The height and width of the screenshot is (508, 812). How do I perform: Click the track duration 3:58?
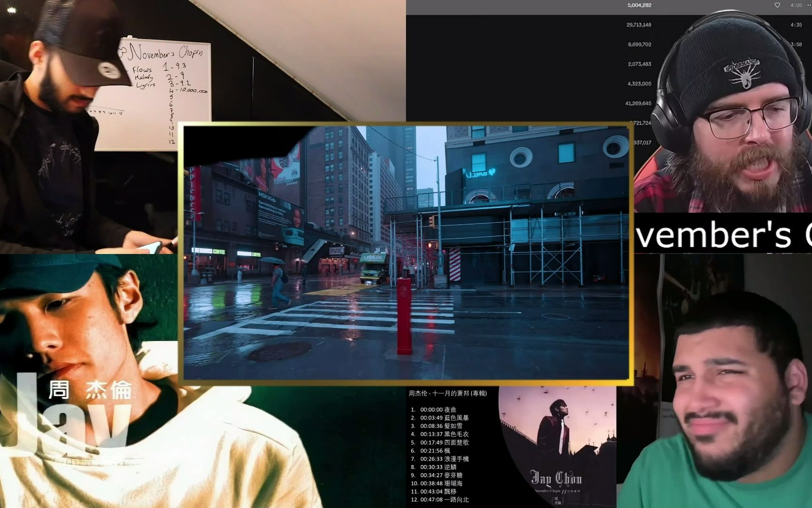(796, 45)
